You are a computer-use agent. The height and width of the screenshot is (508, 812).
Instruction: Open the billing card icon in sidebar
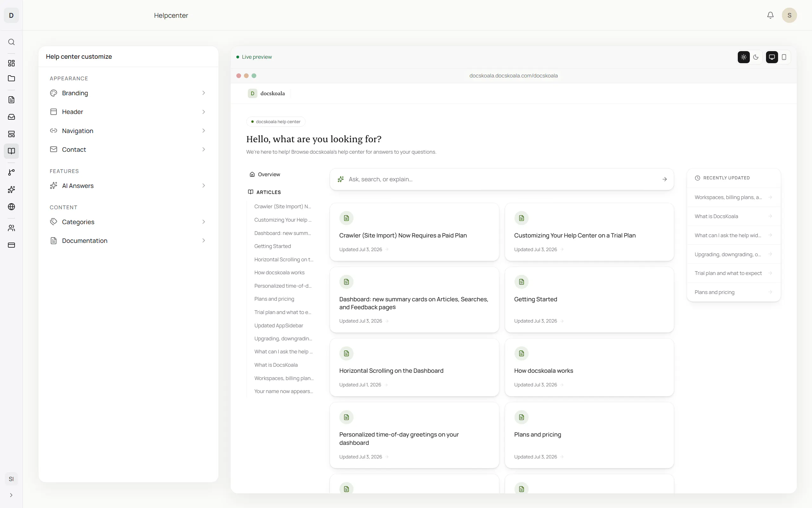[11, 245]
